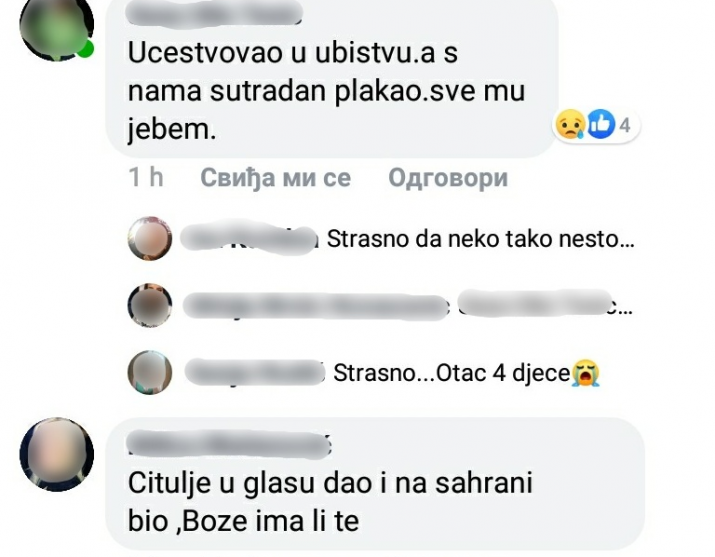Click 'Одговори' to reply to comment
Viewport: 715px width, 557px height.
tap(448, 177)
